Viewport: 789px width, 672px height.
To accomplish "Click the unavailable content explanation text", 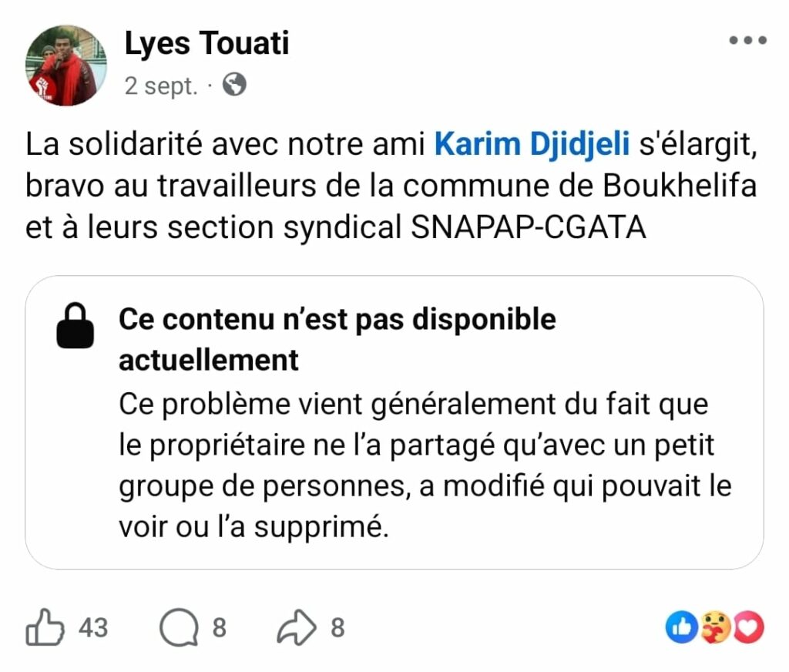I will click(x=424, y=465).
